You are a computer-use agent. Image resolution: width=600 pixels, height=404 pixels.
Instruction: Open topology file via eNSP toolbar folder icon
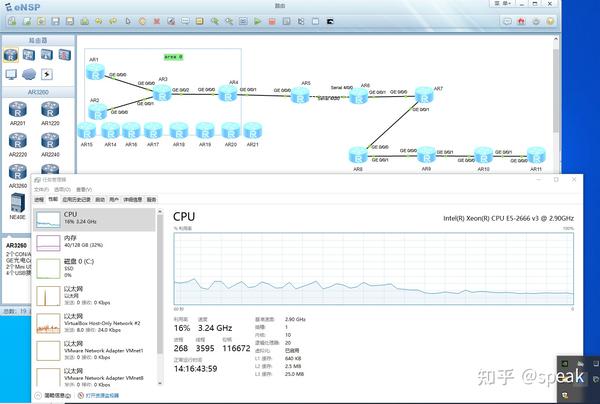coord(41,21)
